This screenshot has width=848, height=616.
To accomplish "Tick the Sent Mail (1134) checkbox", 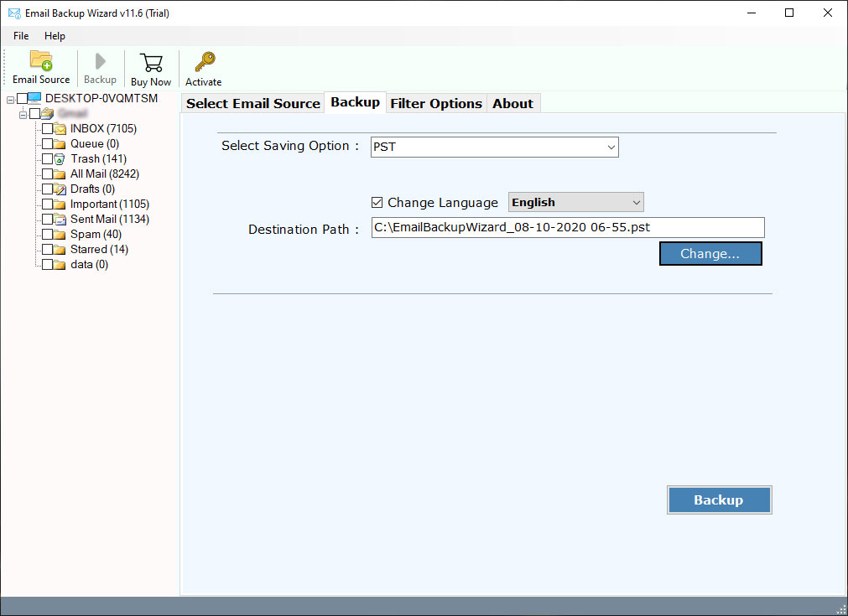I will click(x=48, y=220).
